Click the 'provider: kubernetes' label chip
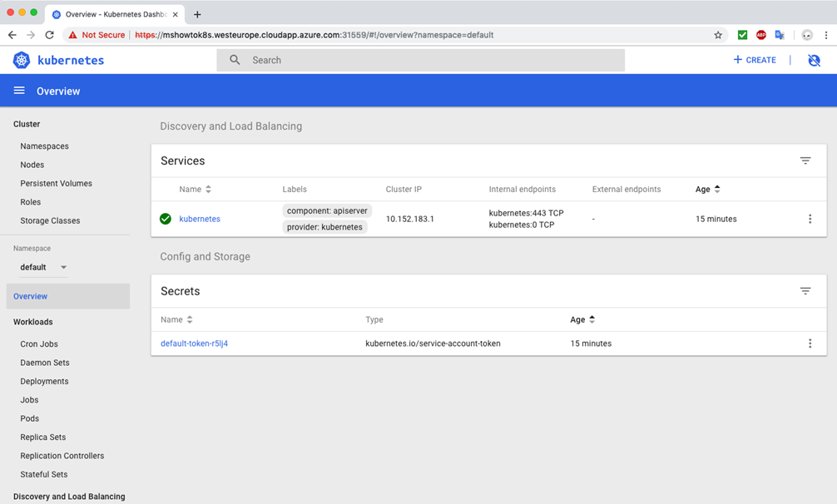The height and width of the screenshot is (504, 837). (x=324, y=227)
